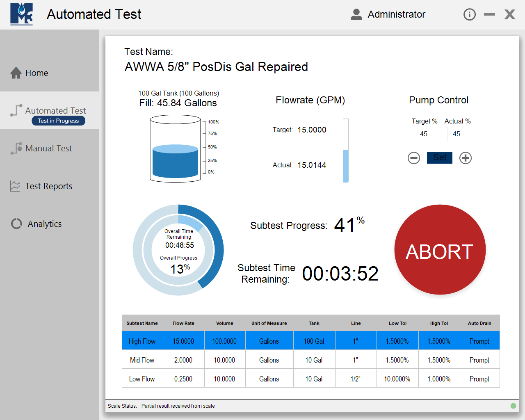Open the Unit of Measure dropdown for Mid Flow
Viewport: 525px width, 420px height.
[269, 360]
